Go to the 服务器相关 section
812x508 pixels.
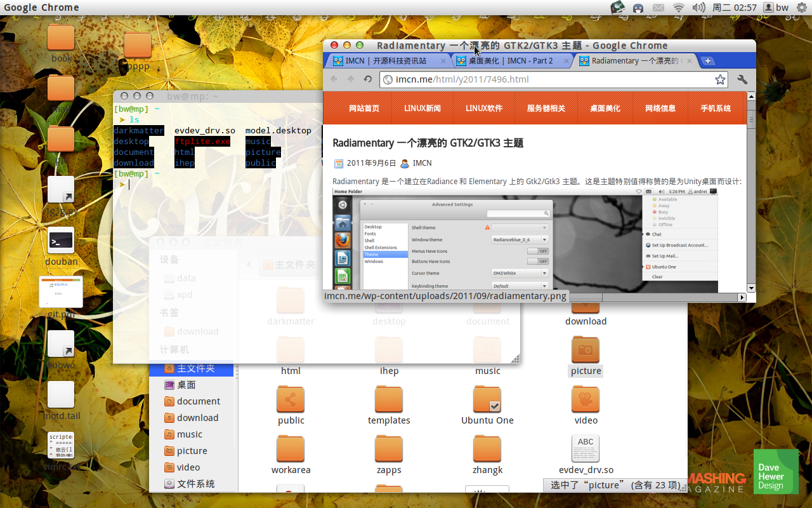(x=546, y=109)
